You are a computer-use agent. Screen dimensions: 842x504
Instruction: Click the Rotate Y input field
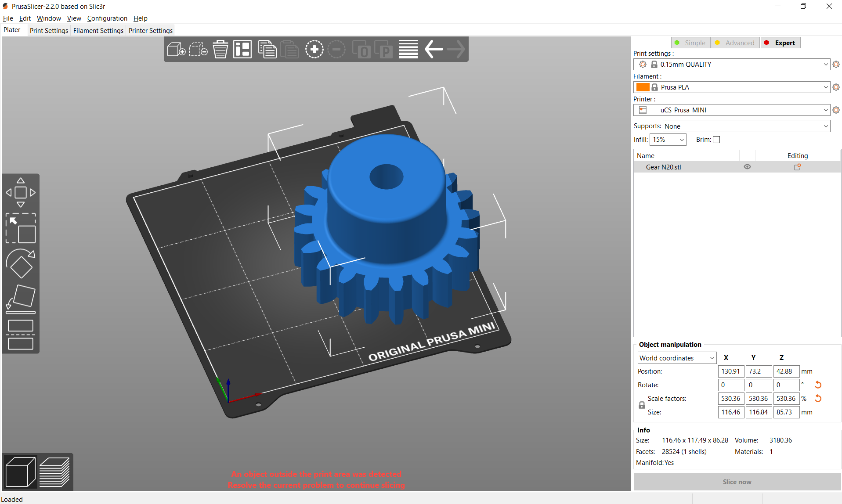pyautogui.click(x=759, y=385)
